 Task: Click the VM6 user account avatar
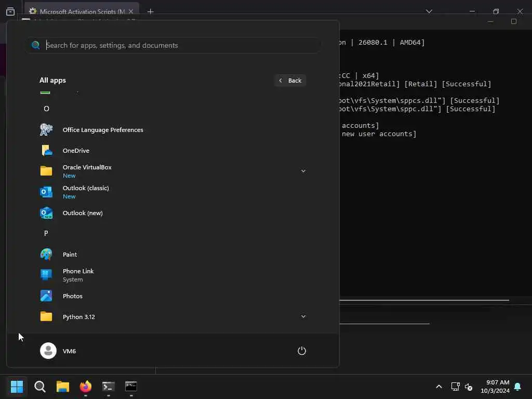click(x=48, y=351)
